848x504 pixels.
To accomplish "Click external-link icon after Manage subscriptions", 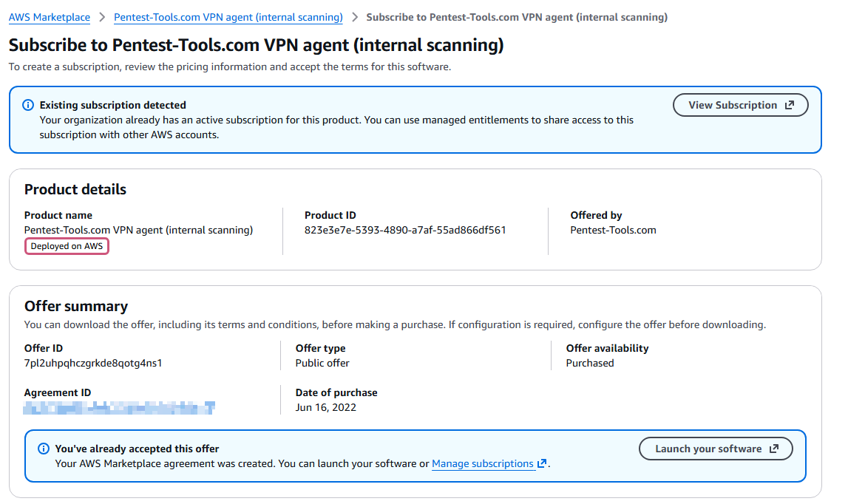I will (x=543, y=464).
